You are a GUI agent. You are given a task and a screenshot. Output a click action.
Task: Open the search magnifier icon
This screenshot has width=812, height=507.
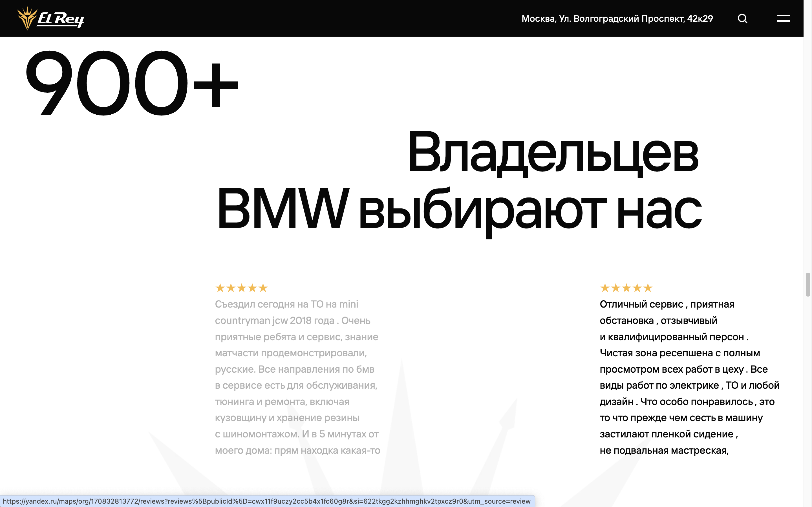click(x=742, y=18)
